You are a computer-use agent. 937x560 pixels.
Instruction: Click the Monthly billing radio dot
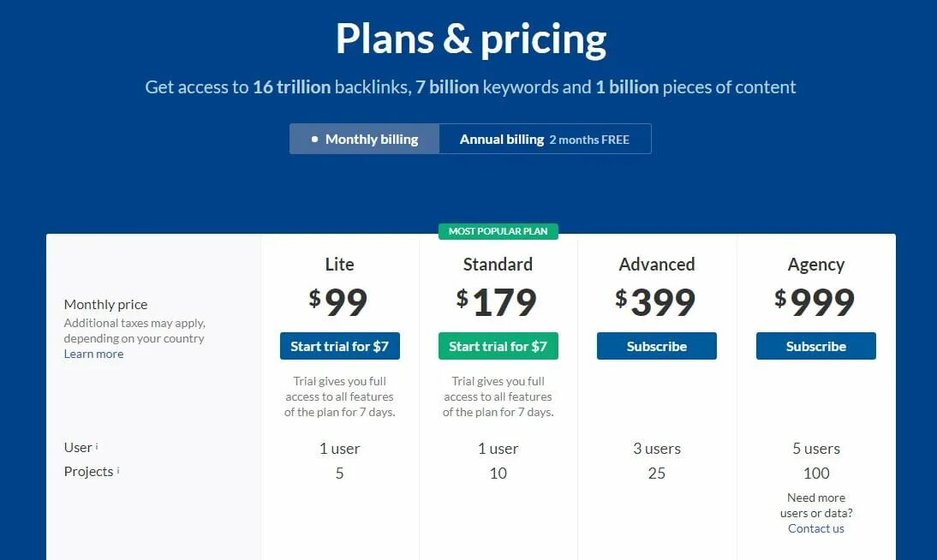(314, 140)
